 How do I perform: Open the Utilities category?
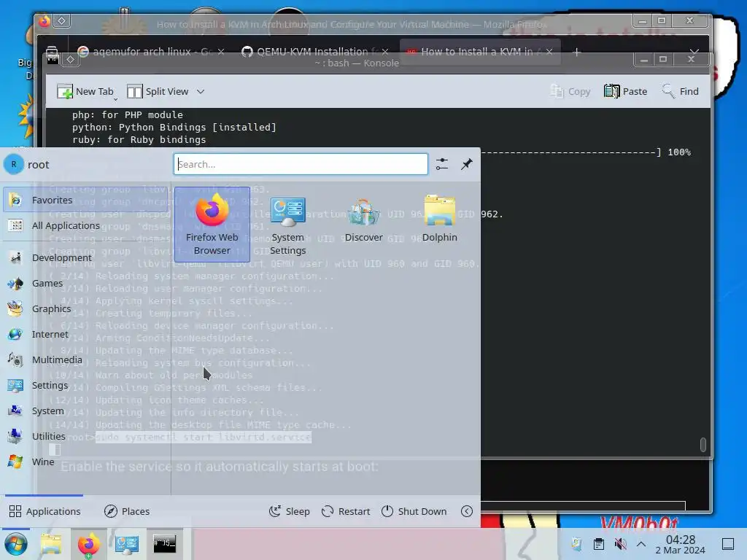click(x=85, y=436)
